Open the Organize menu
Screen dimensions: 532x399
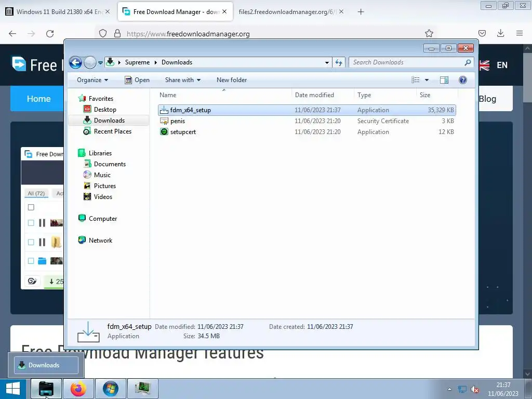point(92,80)
